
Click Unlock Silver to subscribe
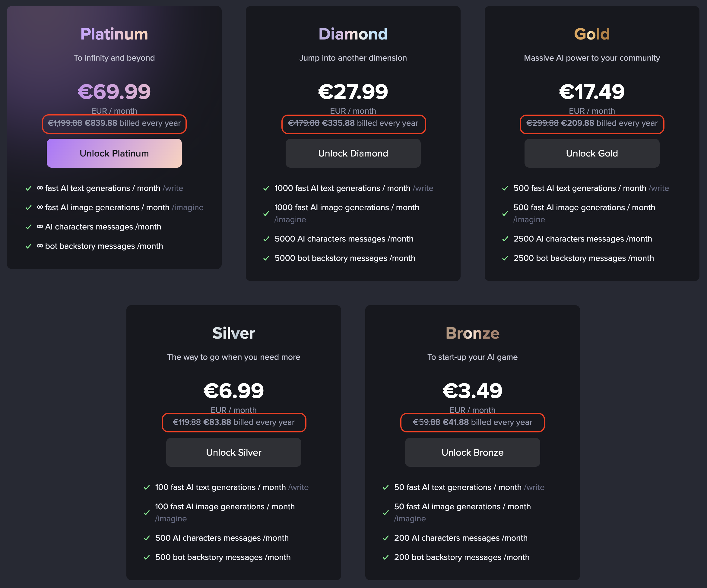[234, 452]
